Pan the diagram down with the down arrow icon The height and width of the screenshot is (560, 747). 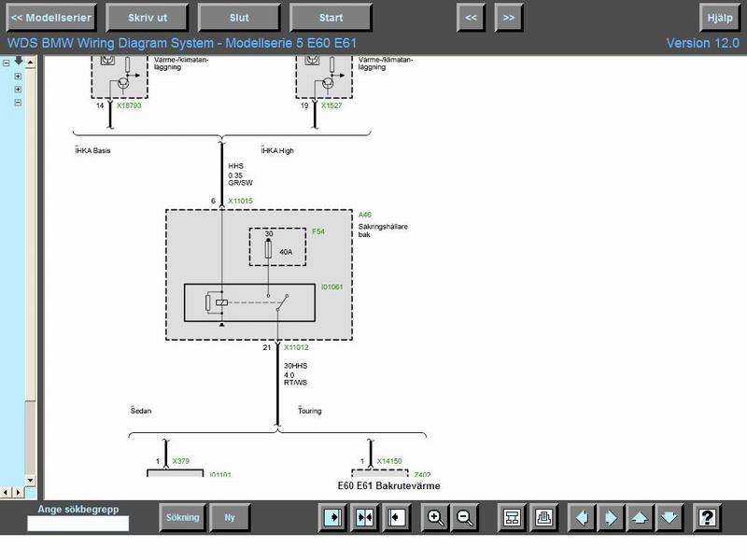(669, 517)
